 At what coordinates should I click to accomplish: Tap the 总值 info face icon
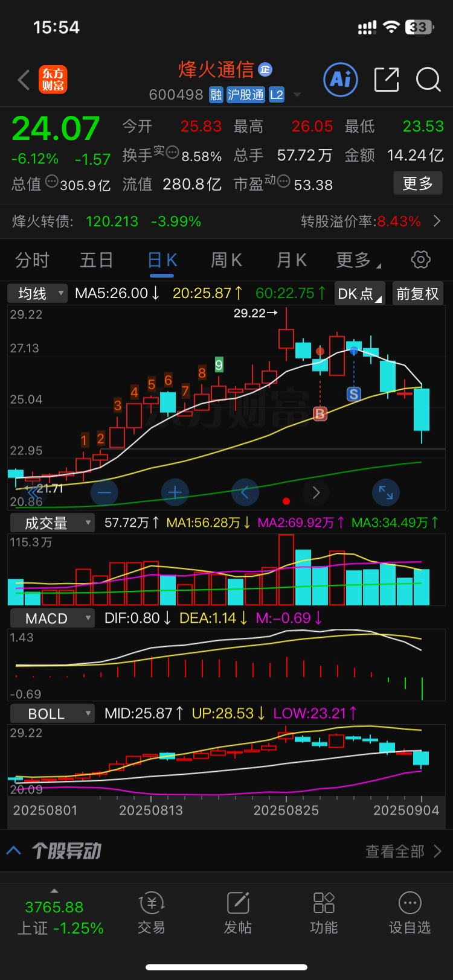[52, 180]
